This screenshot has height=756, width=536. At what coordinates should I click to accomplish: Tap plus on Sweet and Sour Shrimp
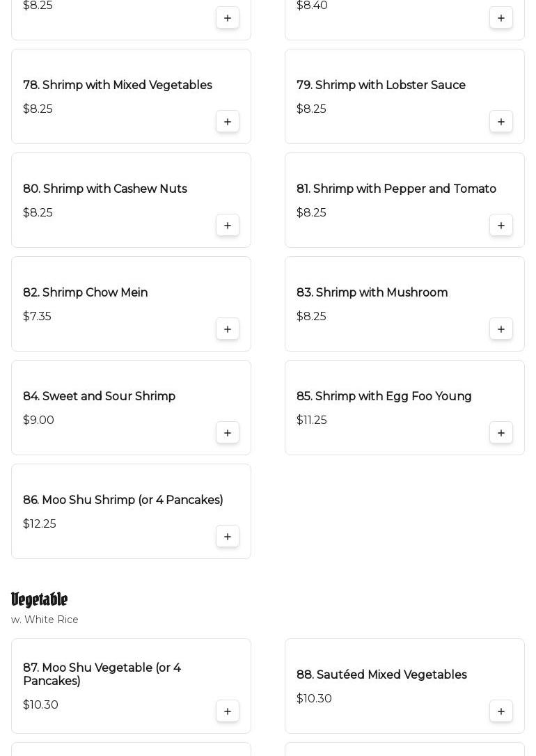[x=228, y=433]
